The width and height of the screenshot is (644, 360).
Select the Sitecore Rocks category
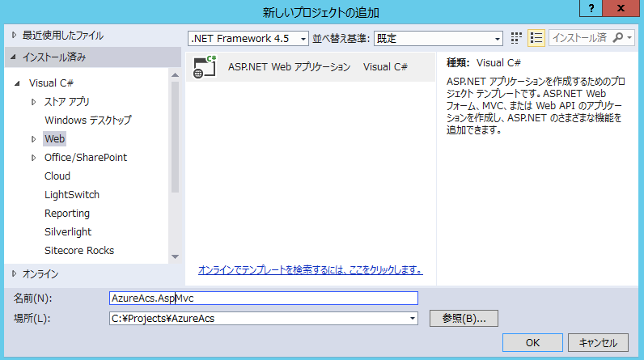coord(79,251)
